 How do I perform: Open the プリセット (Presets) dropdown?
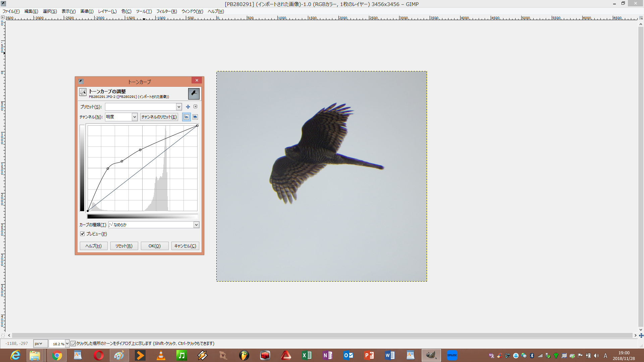point(179,107)
